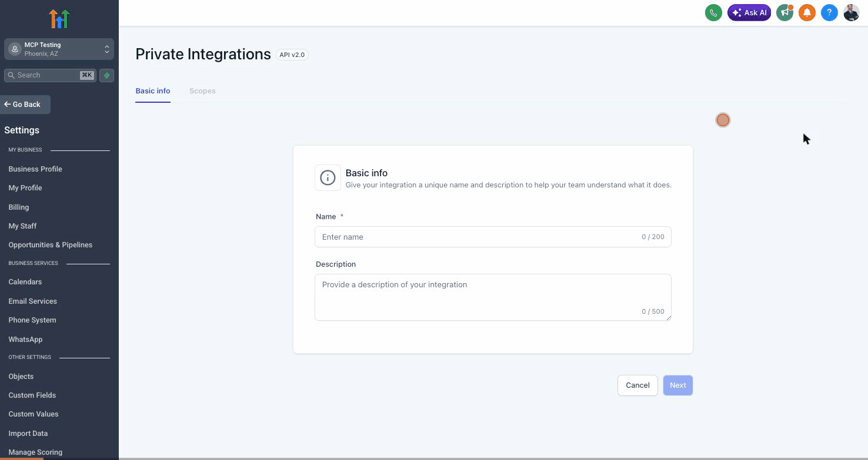Click the MCP Testing location icon

coord(15,49)
